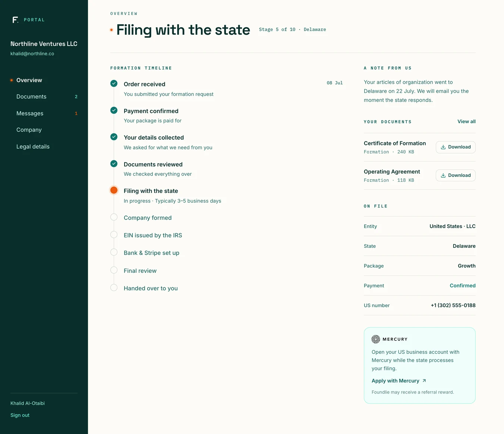Viewport: 504px width, 434px height.
Task: Click the Stage 5 of 10 · Delaware text
Action: [x=292, y=29]
